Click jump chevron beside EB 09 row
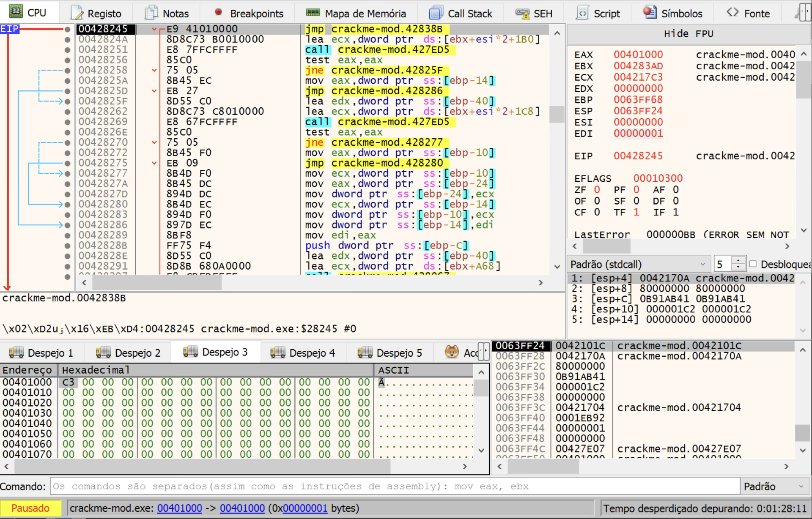Image resolution: width=812 pixels, height=519 pixels. pos(155,163)
